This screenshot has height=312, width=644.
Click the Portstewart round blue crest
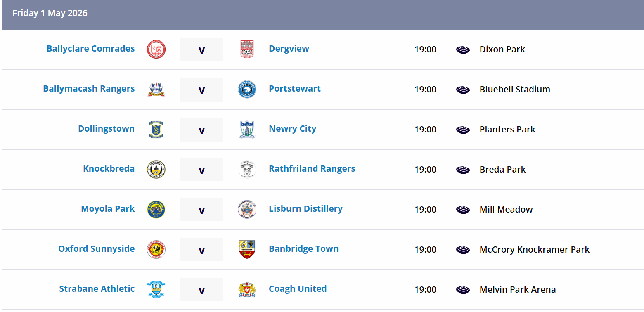click(x=247, y=89)
